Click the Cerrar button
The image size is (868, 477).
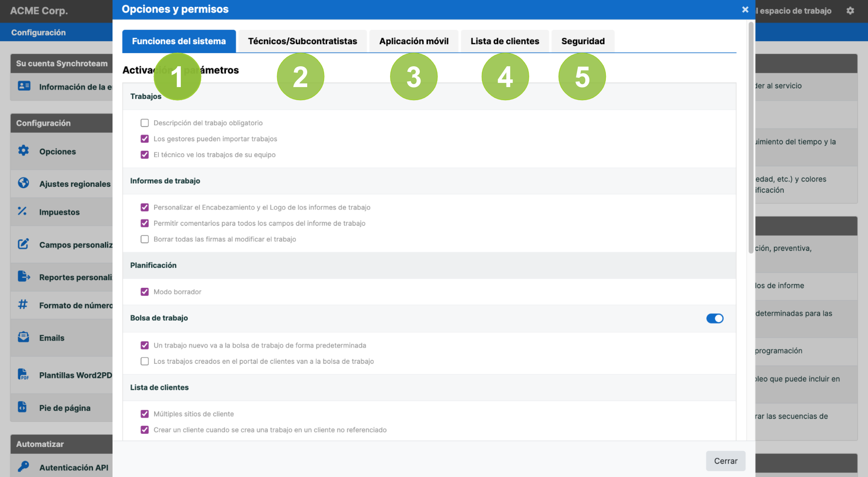[726, 461]
